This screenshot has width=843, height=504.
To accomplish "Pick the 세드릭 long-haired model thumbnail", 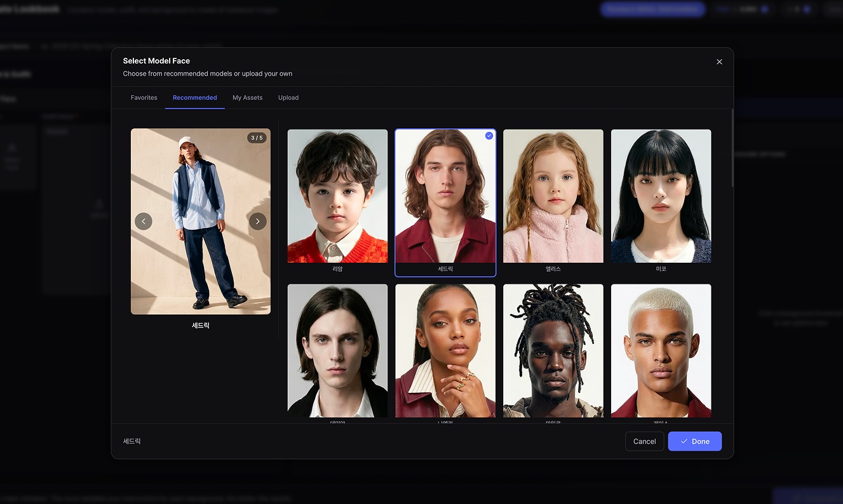I will (x=445, y=196).
